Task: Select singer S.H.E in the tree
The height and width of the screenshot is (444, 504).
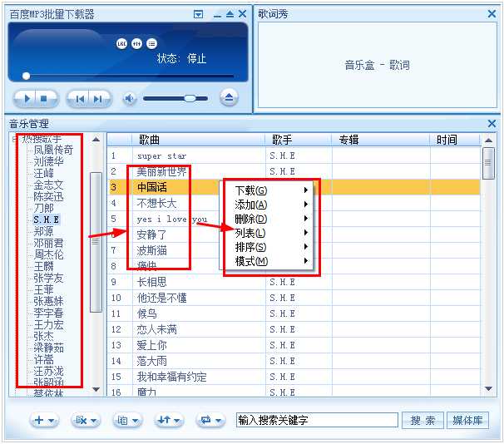Action: 47,220
